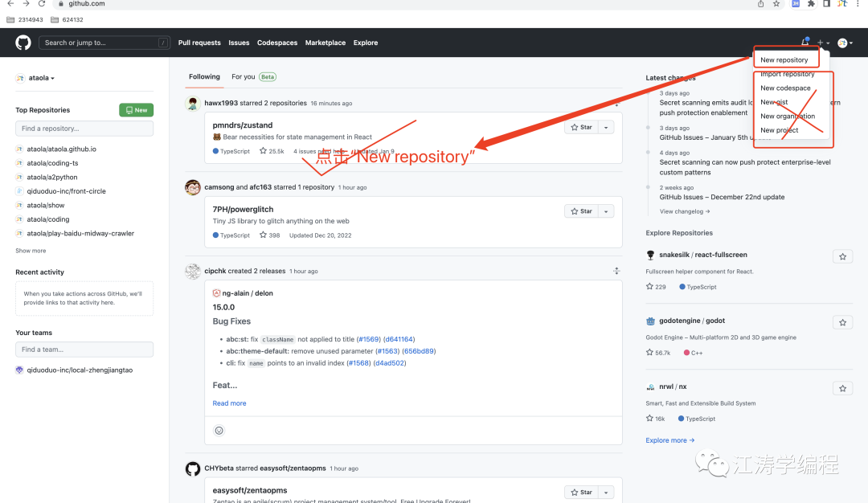Star the pmndrs/zustand repository
This screenshot has height=503, width=868.
[x=581, y=127]
